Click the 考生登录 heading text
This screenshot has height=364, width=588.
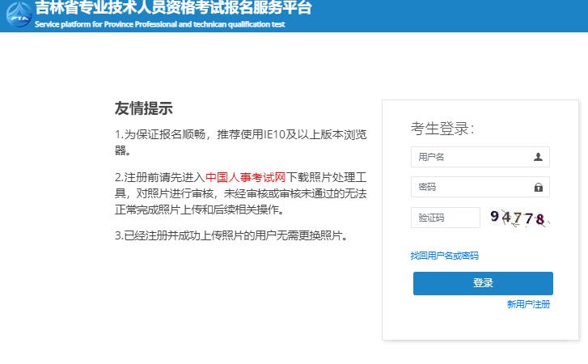pyautogui.click(x=442, y=128)
